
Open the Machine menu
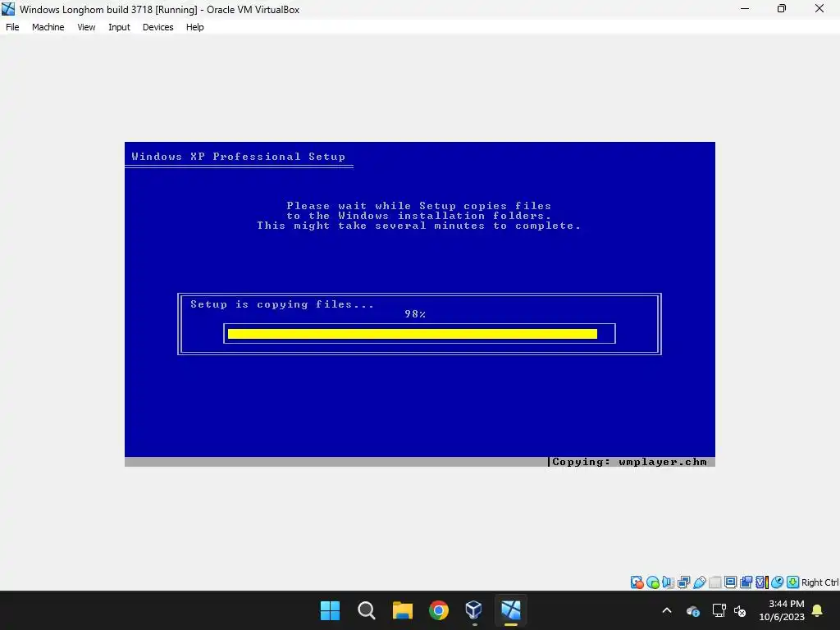pyautogui.click(x=48, y=27)
